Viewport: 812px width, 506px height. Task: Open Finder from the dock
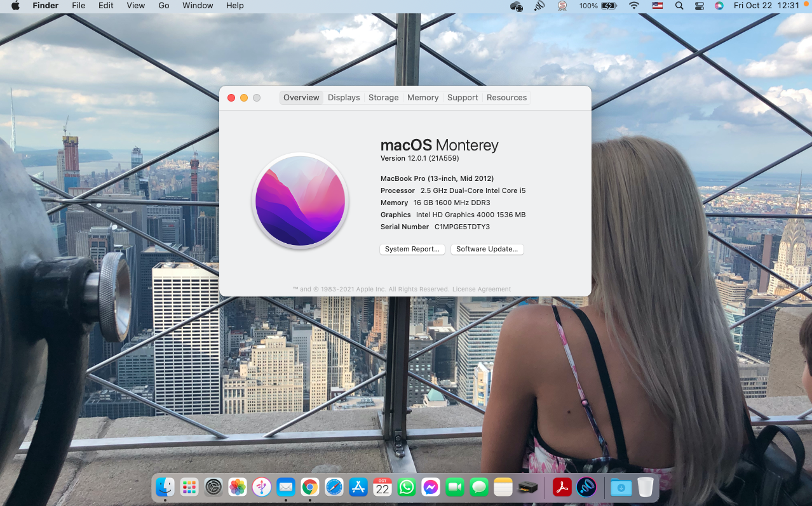[165, 487]
